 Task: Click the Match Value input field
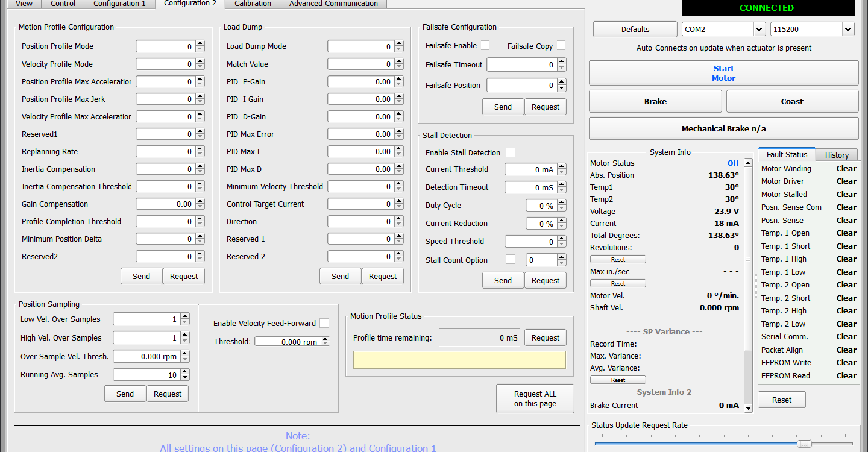point(360,64)
